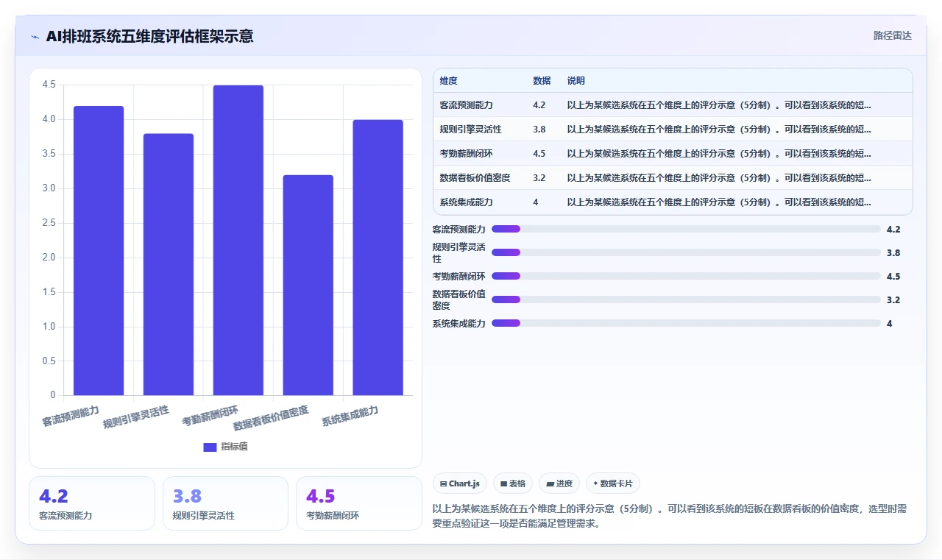Select the 表格 tag chip

point(513,483)
